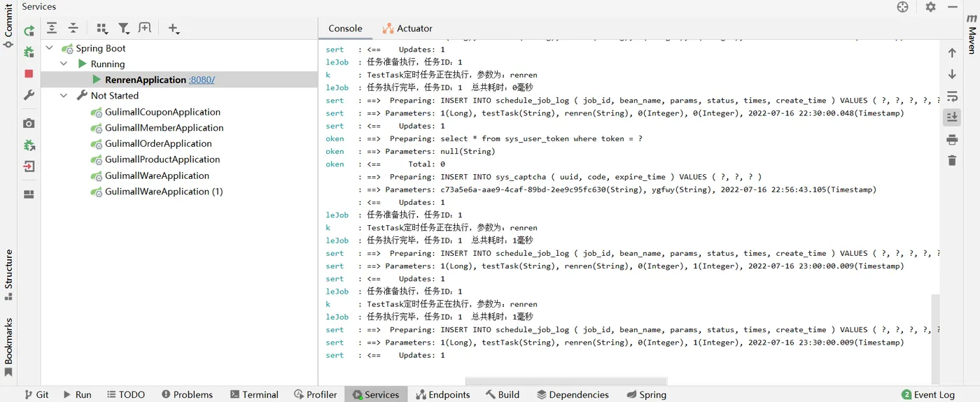
Task: Open the Git tool window
Action: coord(36,394)
